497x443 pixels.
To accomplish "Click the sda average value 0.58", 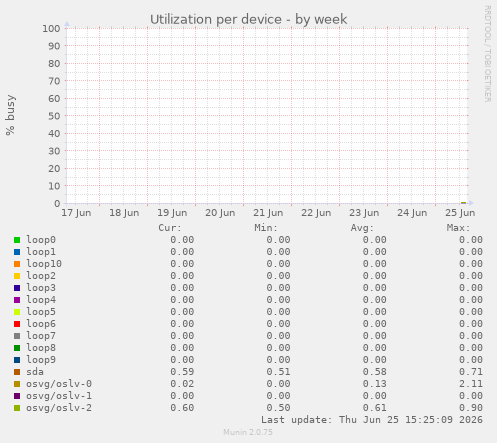I will tap(375, 372).
